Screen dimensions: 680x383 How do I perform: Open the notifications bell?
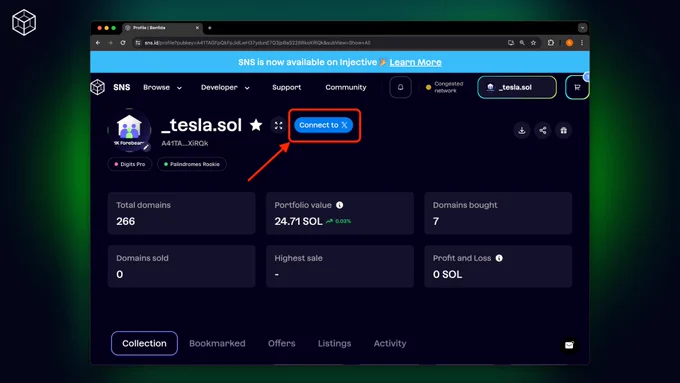(400, 87)
